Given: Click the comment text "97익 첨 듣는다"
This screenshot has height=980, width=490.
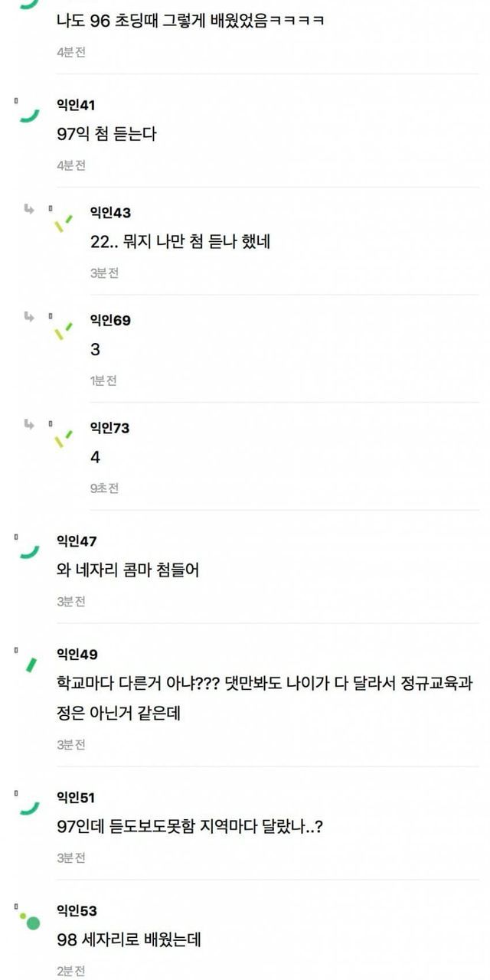Looking at the screenshot, I should pos(106,134).
